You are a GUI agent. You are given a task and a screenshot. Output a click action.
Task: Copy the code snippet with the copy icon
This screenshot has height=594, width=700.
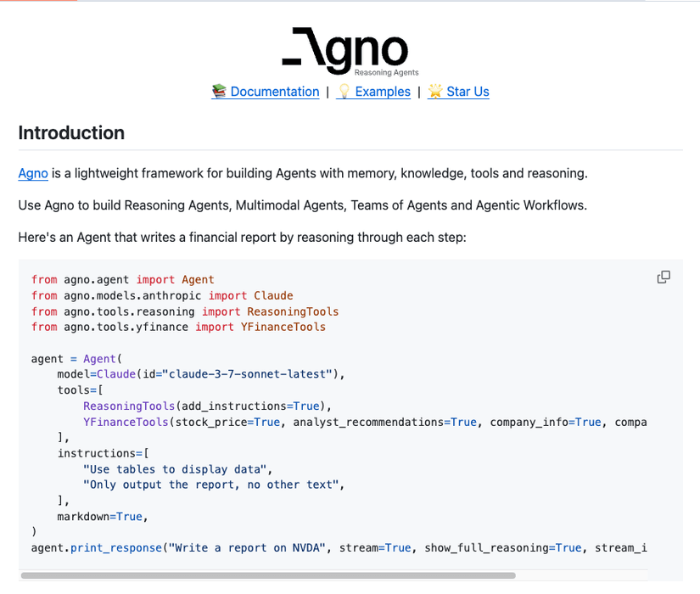(x=664, y=277)
